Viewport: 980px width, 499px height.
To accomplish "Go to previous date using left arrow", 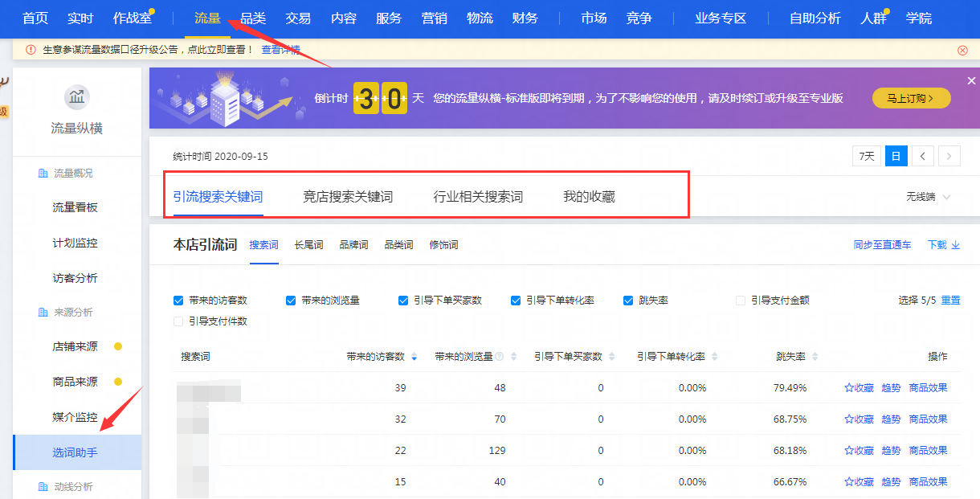I will 923,156.
